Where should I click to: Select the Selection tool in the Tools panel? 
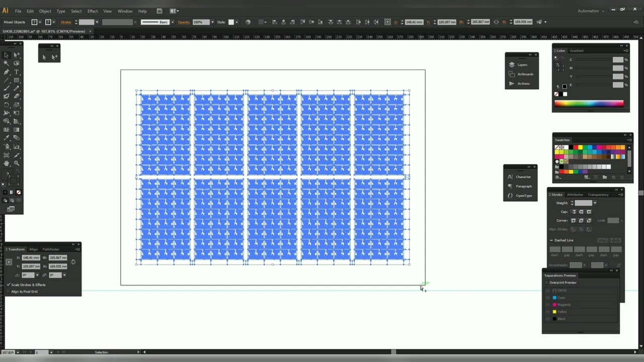6,55
